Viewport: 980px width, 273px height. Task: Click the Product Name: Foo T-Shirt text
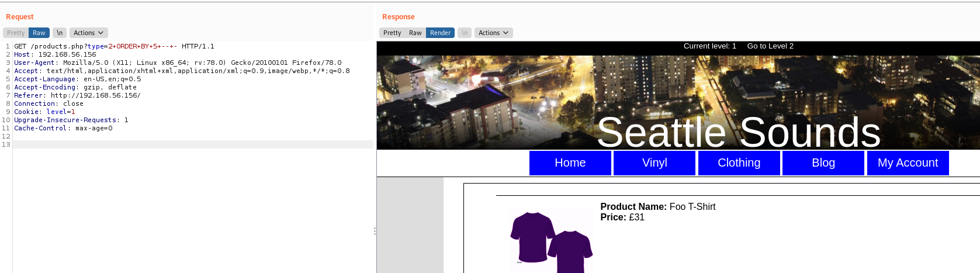click(x=658, y=206)
